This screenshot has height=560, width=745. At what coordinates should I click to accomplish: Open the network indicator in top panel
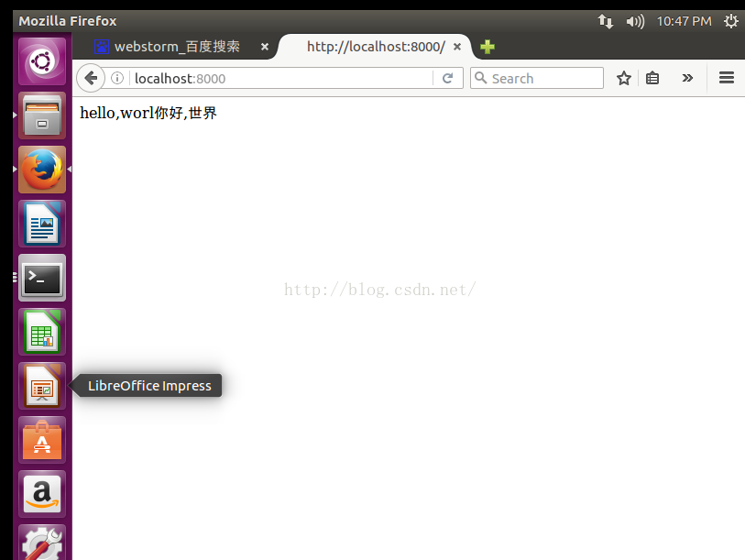(605, 21)
